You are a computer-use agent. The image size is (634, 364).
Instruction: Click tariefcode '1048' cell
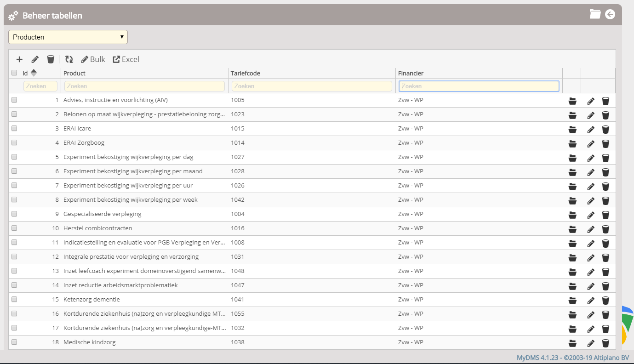(238, 271)
